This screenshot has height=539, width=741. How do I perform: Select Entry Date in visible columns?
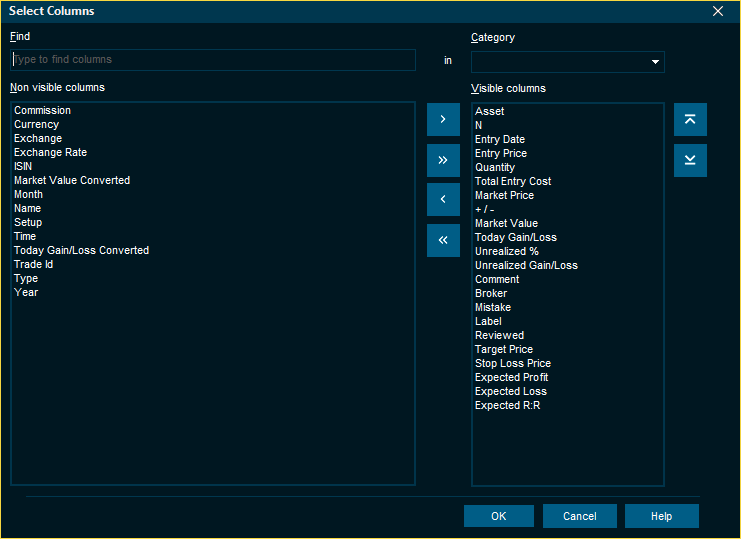tap(500, 140)
